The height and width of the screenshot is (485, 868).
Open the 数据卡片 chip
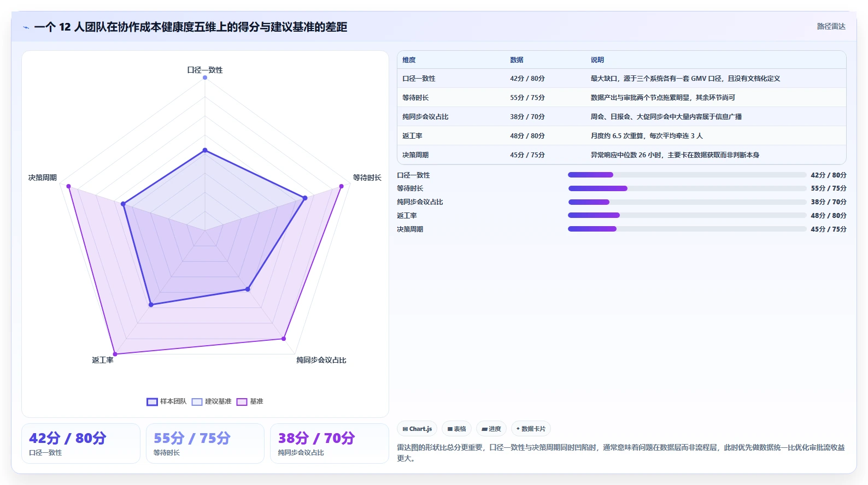point(531,429)
